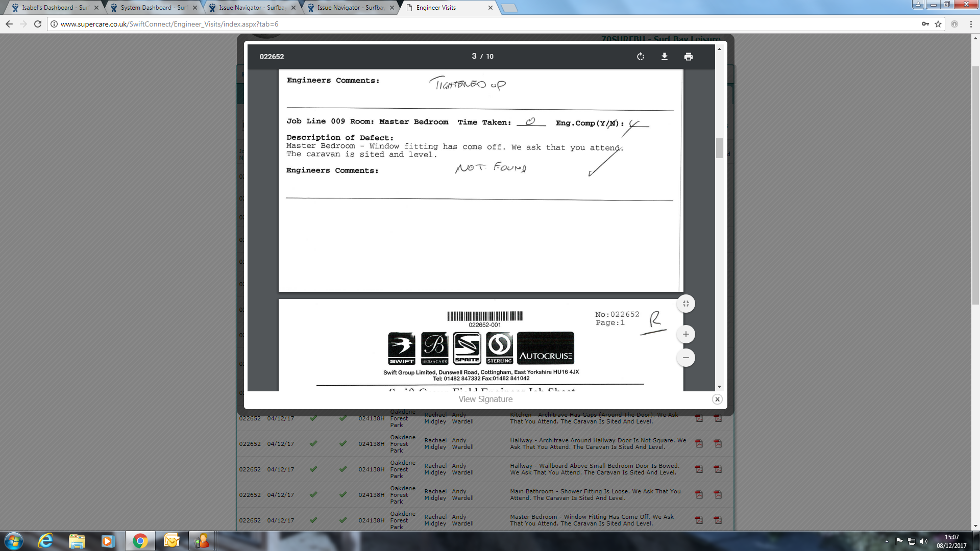980x551 pixels.
Task: Show hidden system tray icons
Action: pos(887,541)
